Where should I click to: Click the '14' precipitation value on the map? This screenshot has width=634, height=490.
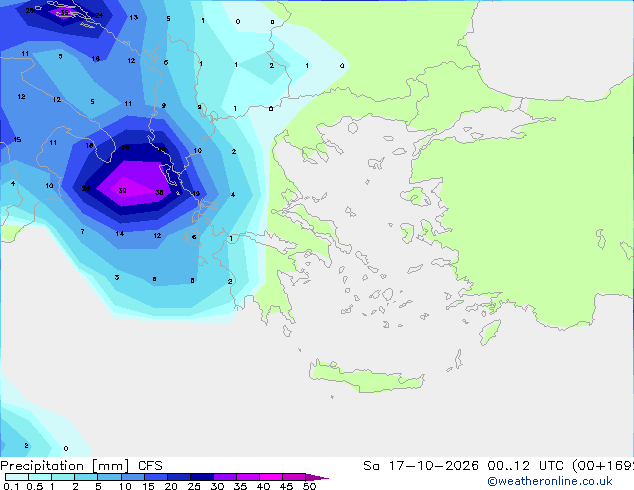tap(120, 234)
